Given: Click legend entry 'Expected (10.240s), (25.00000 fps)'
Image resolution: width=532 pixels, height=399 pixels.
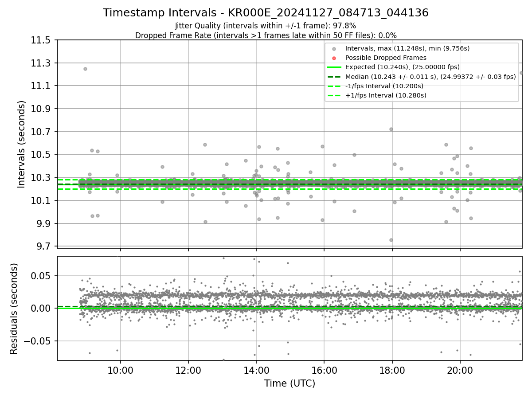Looking at the screenshot, I should coord(403,67).
